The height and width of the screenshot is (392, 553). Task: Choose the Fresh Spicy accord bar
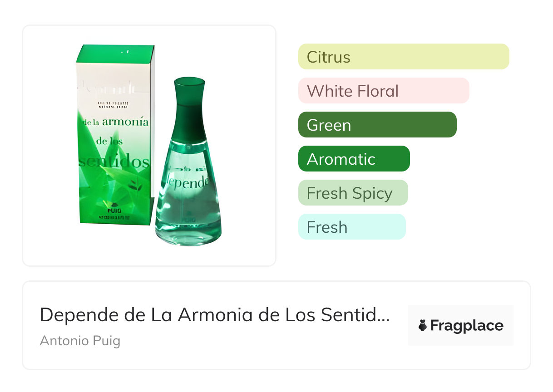pyautogui.click(x=353, y=193)
